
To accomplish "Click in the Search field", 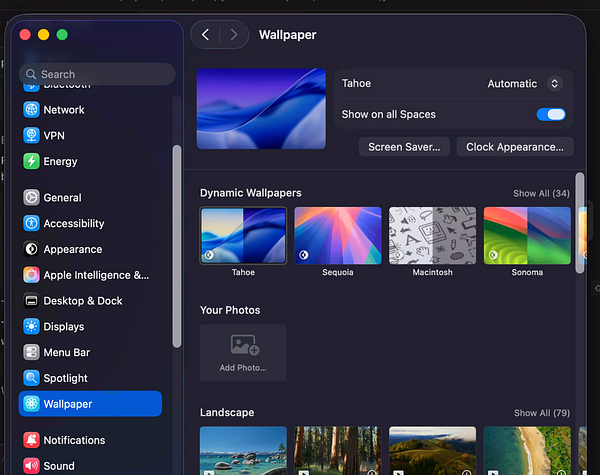I will point(97,74).
